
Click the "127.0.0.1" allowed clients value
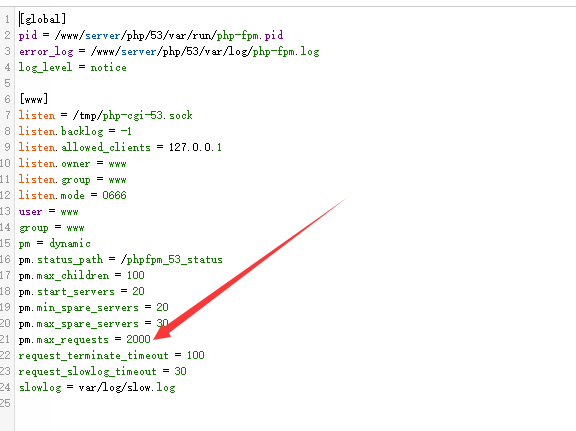click(x=195, y=147)
